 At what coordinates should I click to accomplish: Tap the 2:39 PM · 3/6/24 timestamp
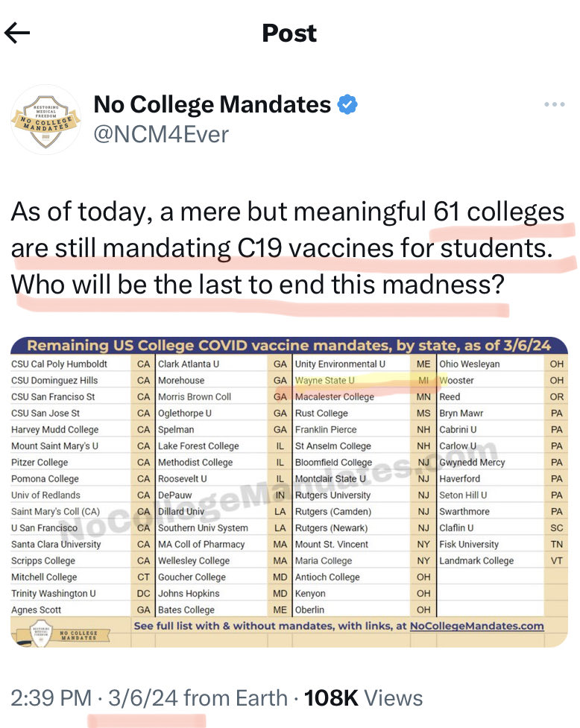[x=92, y=698]
